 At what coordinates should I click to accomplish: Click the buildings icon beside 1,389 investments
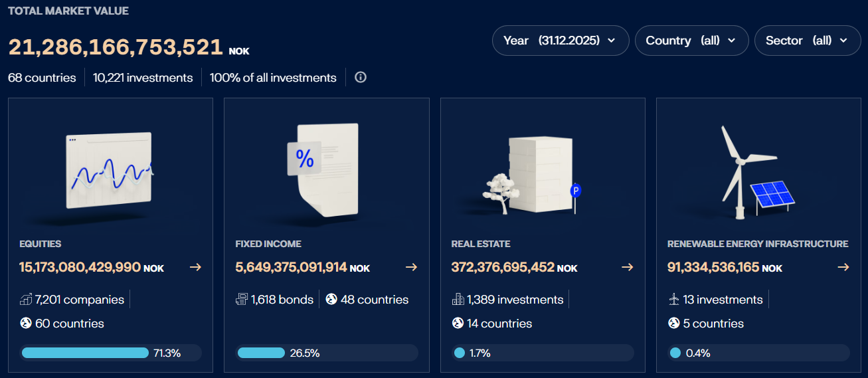click(x=458, y=300)
